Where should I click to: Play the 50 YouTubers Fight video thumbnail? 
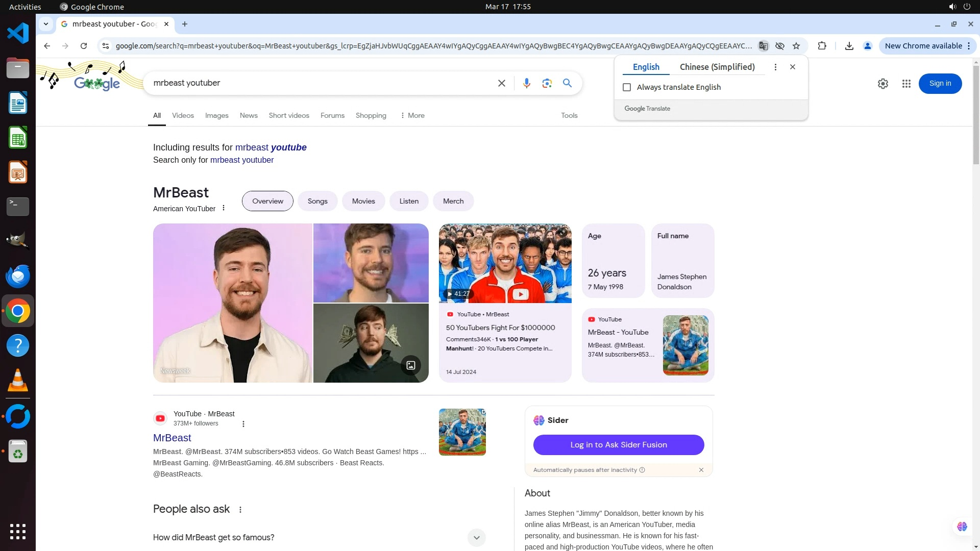[505, 263]
